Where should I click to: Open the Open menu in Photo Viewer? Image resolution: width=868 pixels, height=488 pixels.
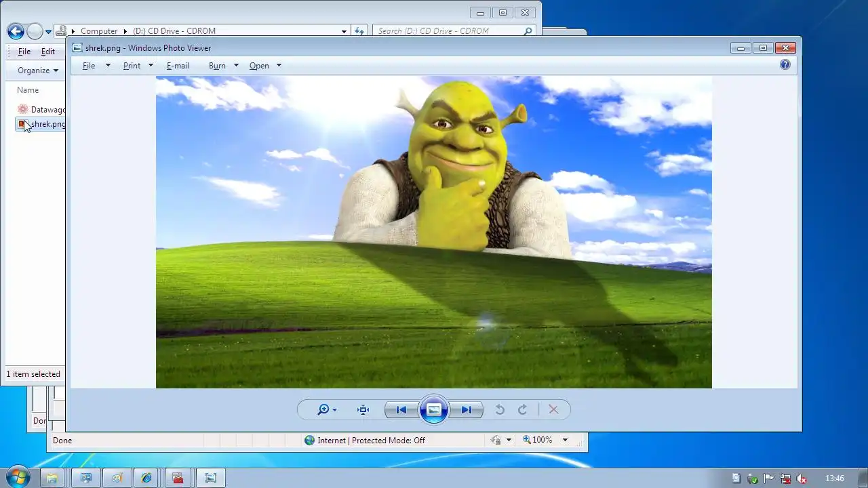(259, 66)
